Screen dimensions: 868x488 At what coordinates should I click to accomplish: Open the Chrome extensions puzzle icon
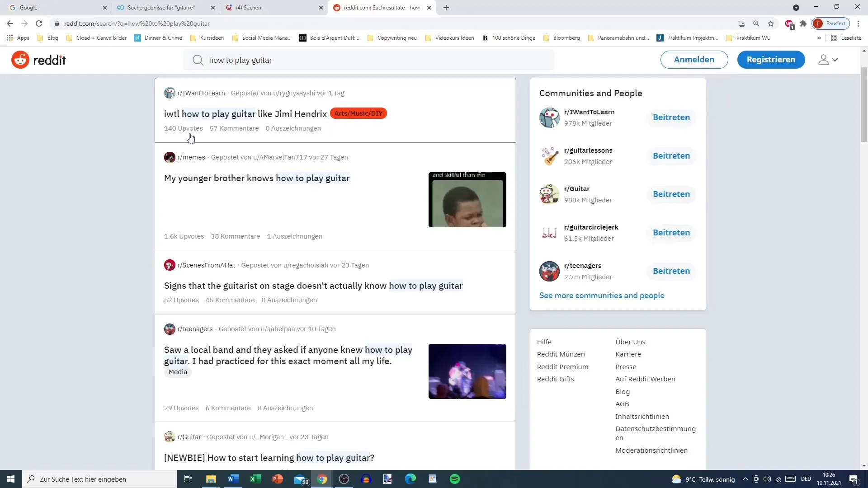tap(803, 23)
